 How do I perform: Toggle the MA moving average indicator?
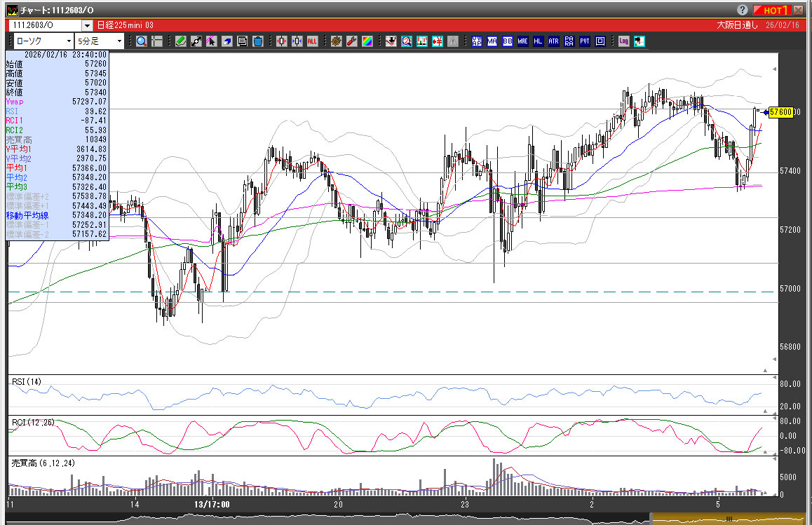pyautogui.click(x=492, y=41)
